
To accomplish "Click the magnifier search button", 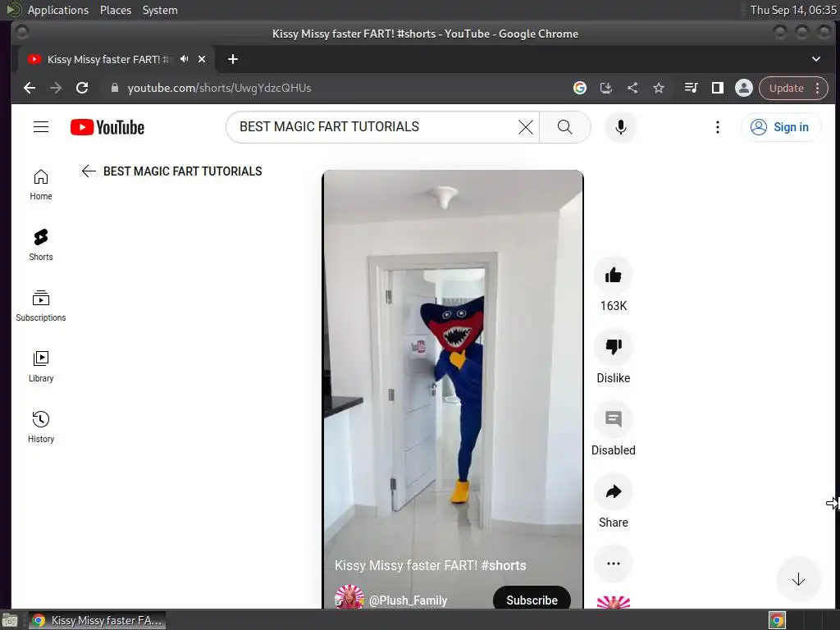I will [x=564, y=127].
